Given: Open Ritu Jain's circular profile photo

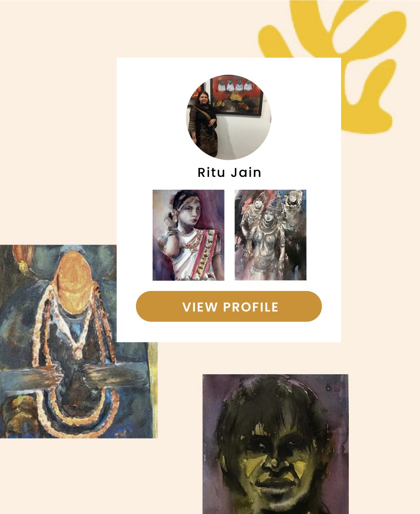Looking at the screenshot, I should (229, 117).
